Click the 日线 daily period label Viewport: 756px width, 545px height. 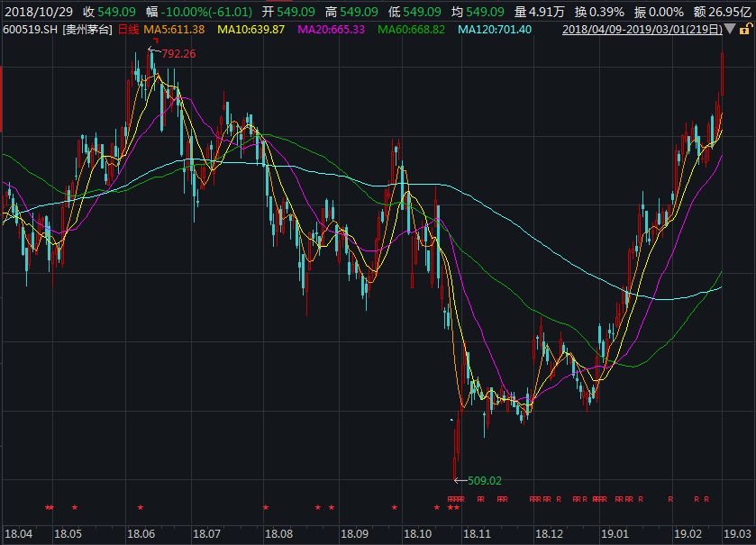click(130, 30)
